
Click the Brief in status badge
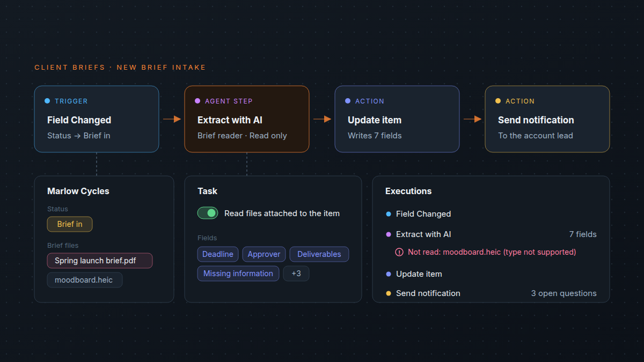click(70, 224)
